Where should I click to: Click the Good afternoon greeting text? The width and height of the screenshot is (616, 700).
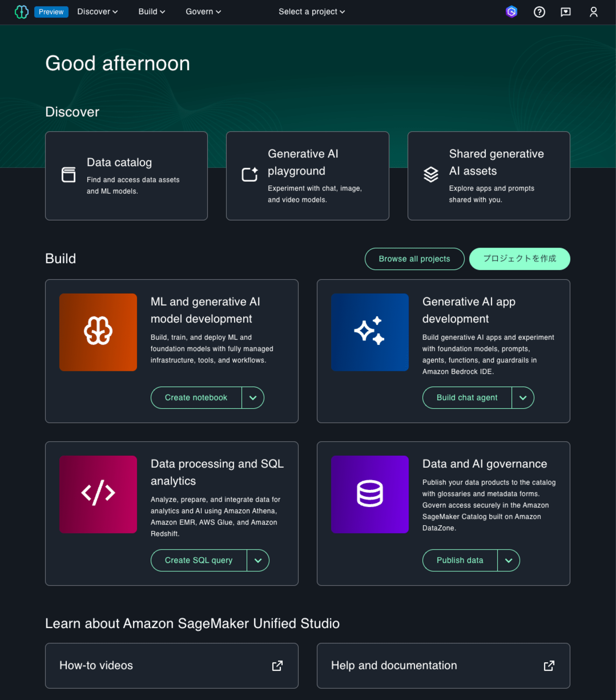pyautogui.click(x=117, y=63)
